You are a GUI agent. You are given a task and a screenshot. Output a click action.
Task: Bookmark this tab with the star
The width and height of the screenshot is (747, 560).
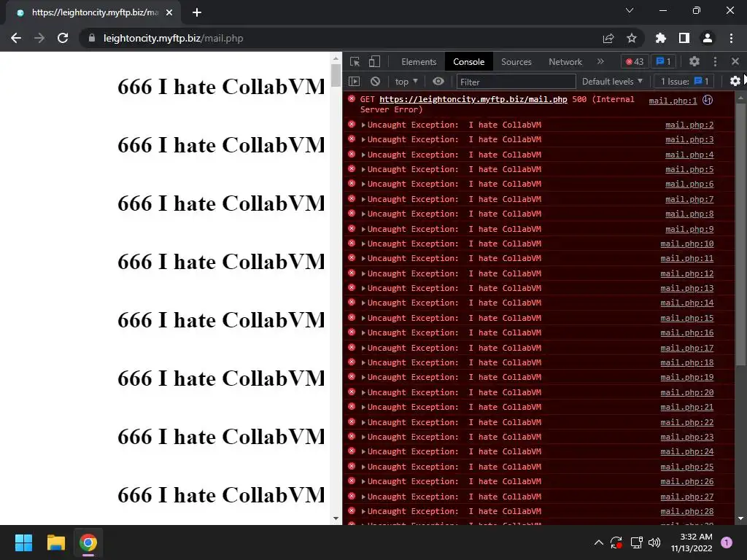632,38
